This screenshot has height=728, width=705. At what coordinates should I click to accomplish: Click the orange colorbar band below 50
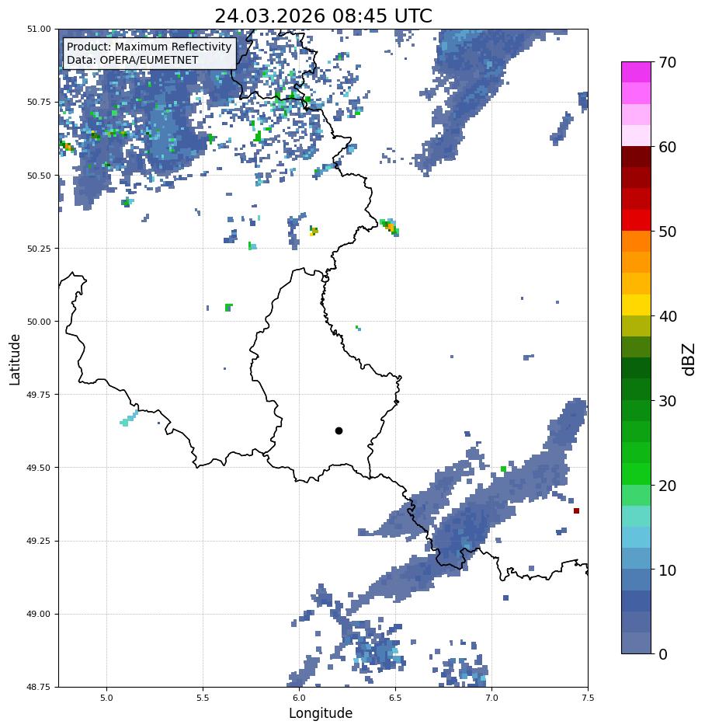click(x=637, y=242)
